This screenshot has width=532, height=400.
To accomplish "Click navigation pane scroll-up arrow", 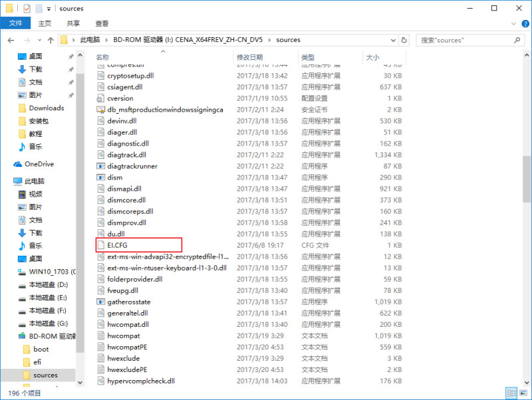I will [80, 55].
